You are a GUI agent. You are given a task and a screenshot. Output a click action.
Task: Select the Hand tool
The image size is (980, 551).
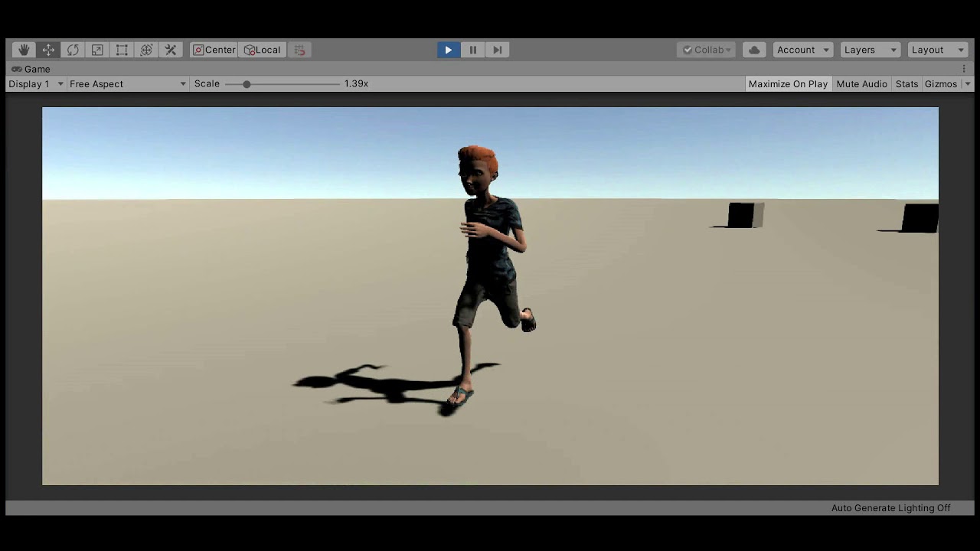coord(24,50)
